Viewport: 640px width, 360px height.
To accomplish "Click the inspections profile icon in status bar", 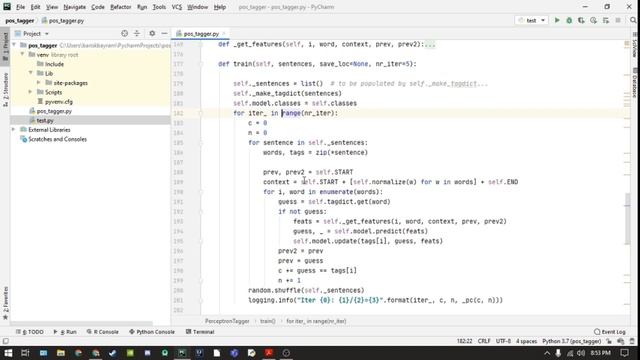I will (620, 341).
